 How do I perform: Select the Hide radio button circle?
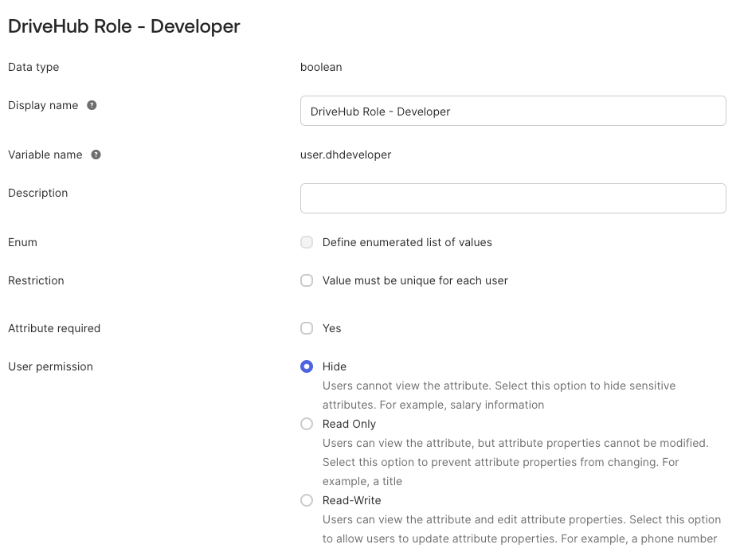[307, 366]
